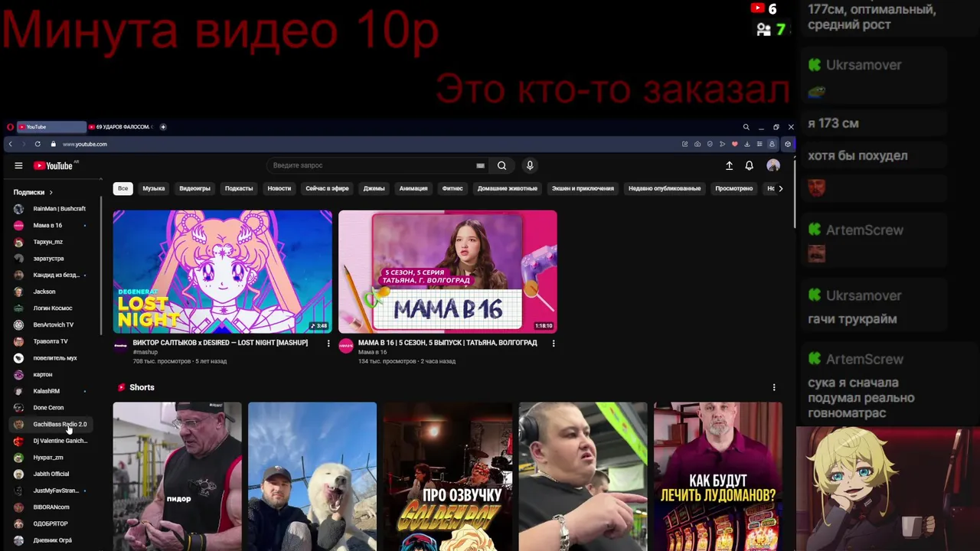Image resolution: width=980 pixels, height=551 pixels.
Task: Open the LOST NIGHT video thumbnail
Action: click(222, 272)
